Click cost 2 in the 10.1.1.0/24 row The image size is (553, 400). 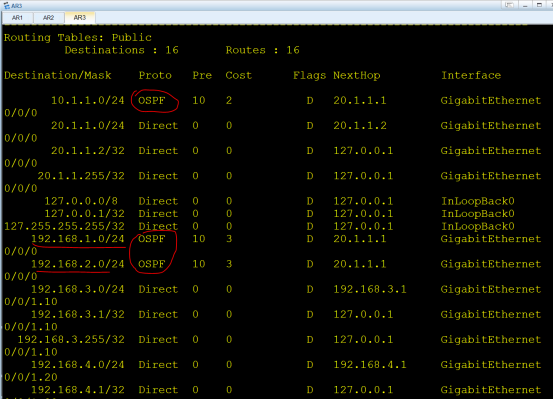(229, 101)
